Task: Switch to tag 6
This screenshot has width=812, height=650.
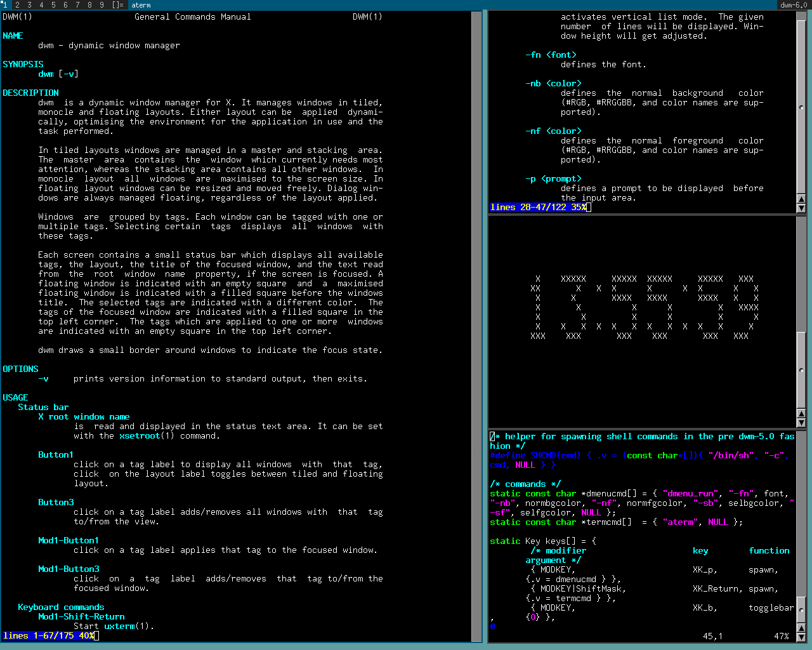Action: point(65,5)
